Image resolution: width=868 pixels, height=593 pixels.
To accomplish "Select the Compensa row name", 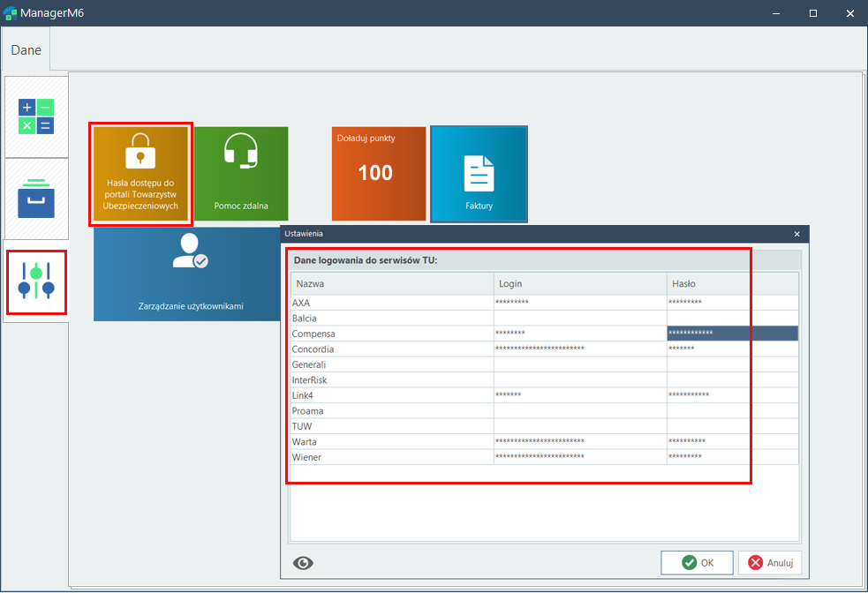I will [x=392, y=334].
